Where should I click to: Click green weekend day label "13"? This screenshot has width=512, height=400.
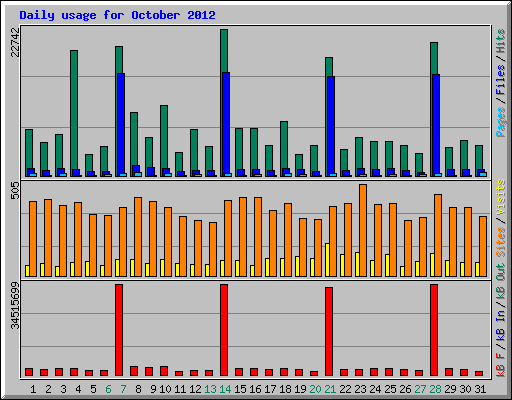[210, 389]
